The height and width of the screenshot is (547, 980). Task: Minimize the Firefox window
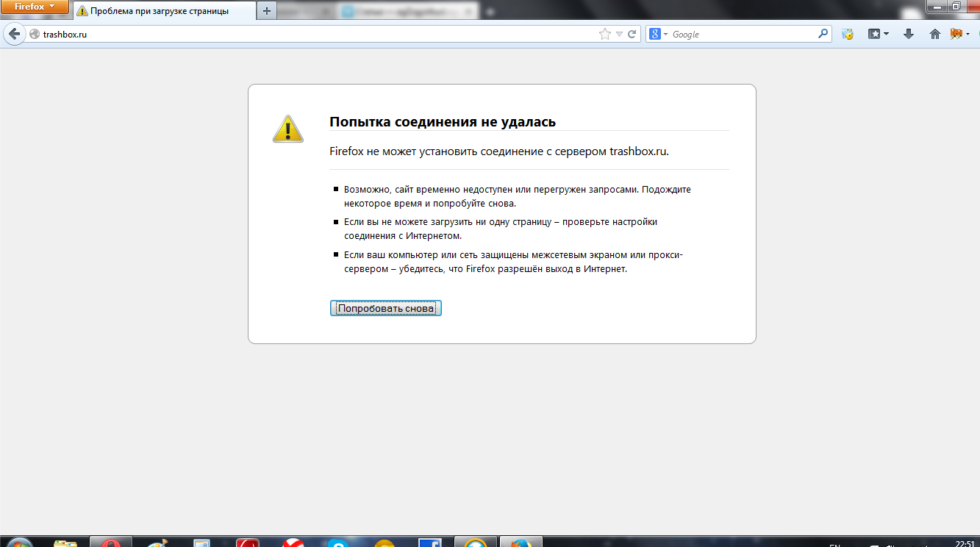(936, 6)
